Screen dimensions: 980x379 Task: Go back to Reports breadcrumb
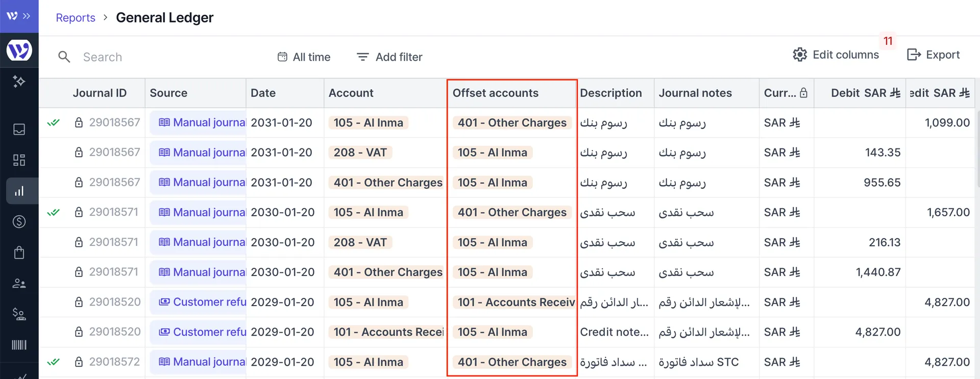(x=76, y=18)
